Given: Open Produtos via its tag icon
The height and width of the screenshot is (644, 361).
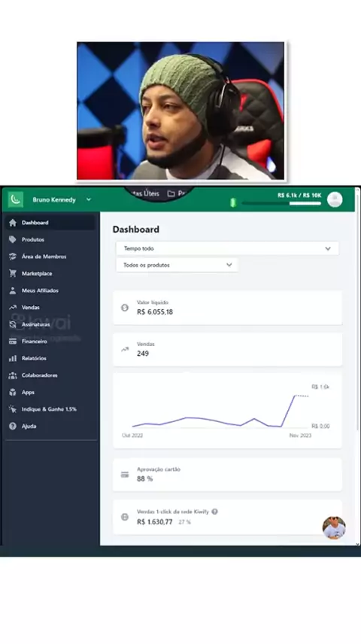Looking at the screenshot, I should (13, 239).
